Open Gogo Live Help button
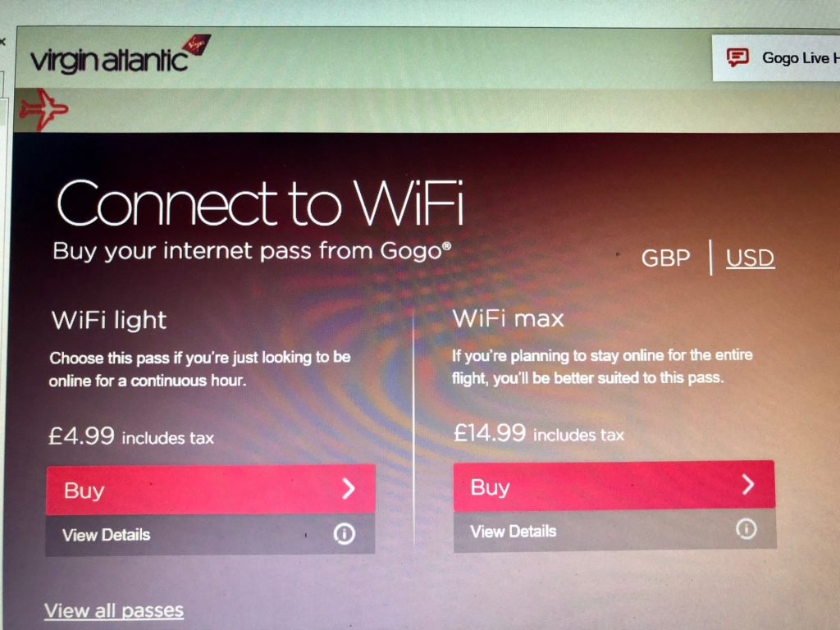 (x=776, y=57)
